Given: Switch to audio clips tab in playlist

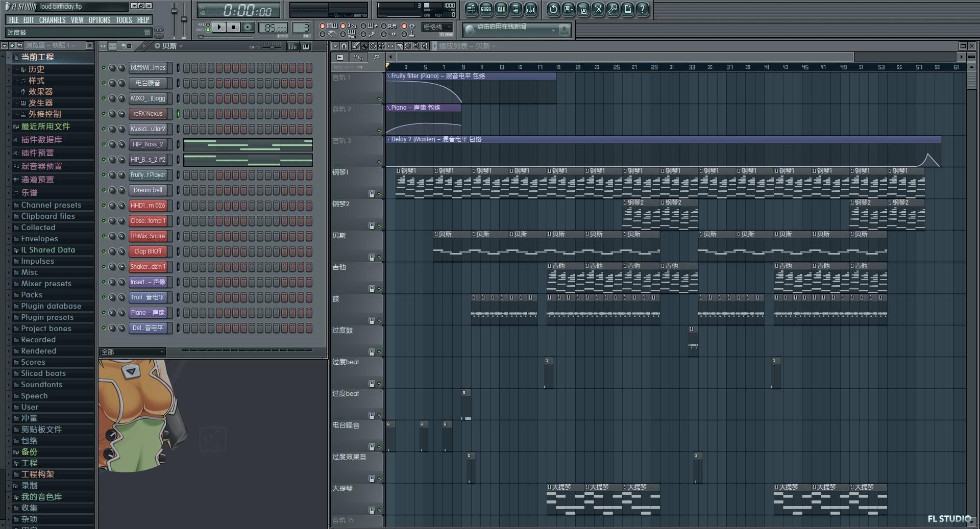Looking at the screenshot, I should click(x=340, y=57).
